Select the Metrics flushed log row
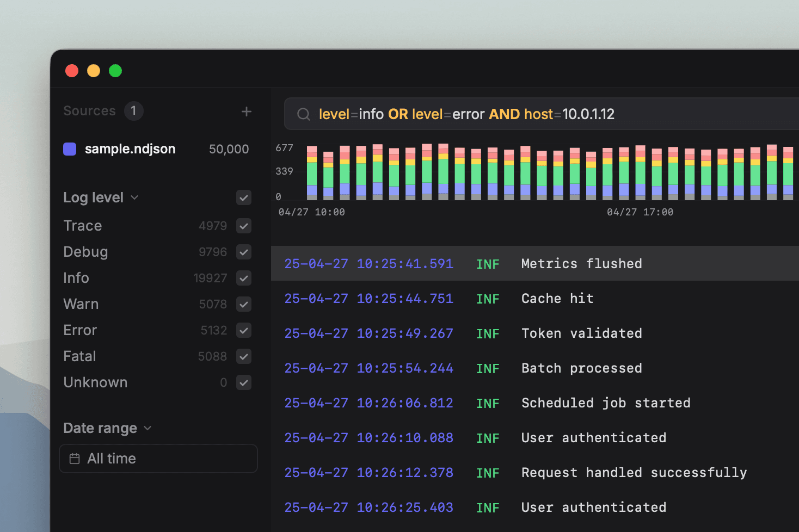This screenshot has width=799, height=532. (535, 263)
